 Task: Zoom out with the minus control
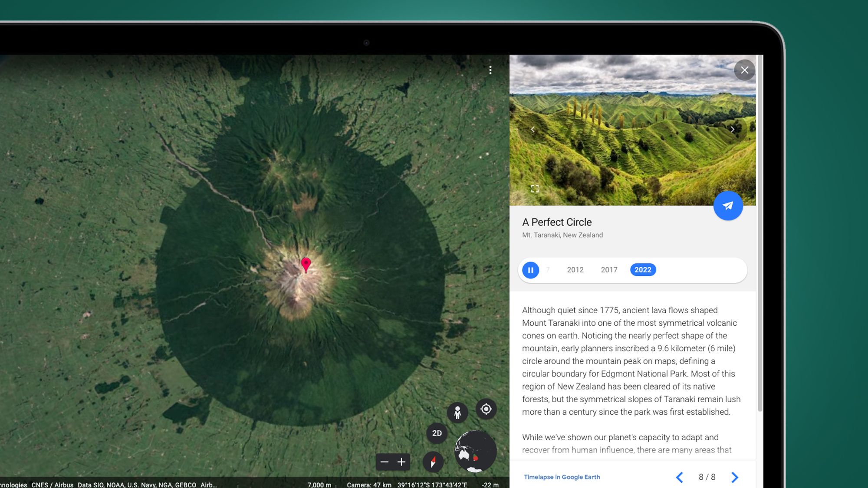pos(384,462)
